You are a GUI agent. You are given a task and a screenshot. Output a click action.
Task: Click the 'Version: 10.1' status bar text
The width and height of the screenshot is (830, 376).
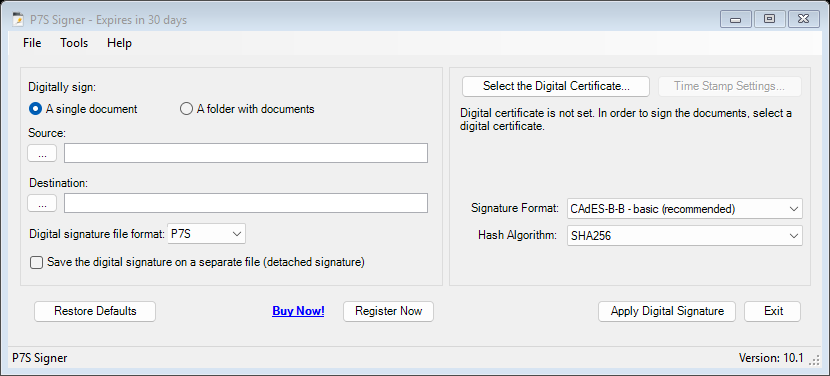click(x=771, y=359)
